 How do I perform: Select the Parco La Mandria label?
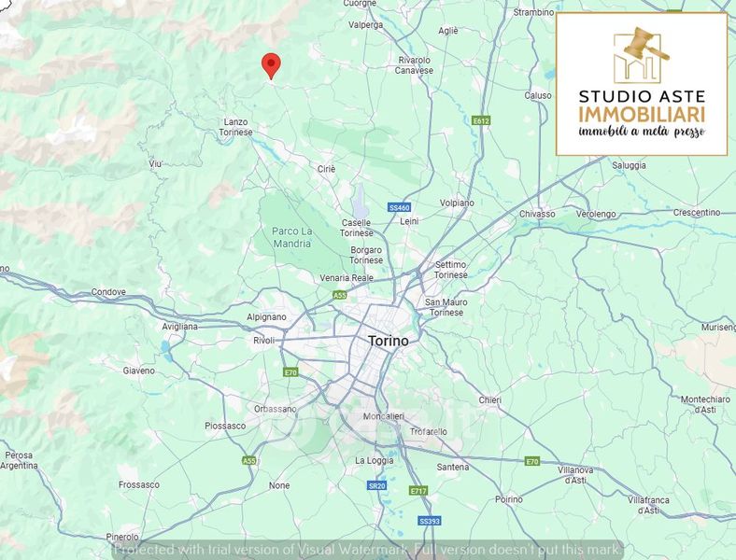[292, 237]
